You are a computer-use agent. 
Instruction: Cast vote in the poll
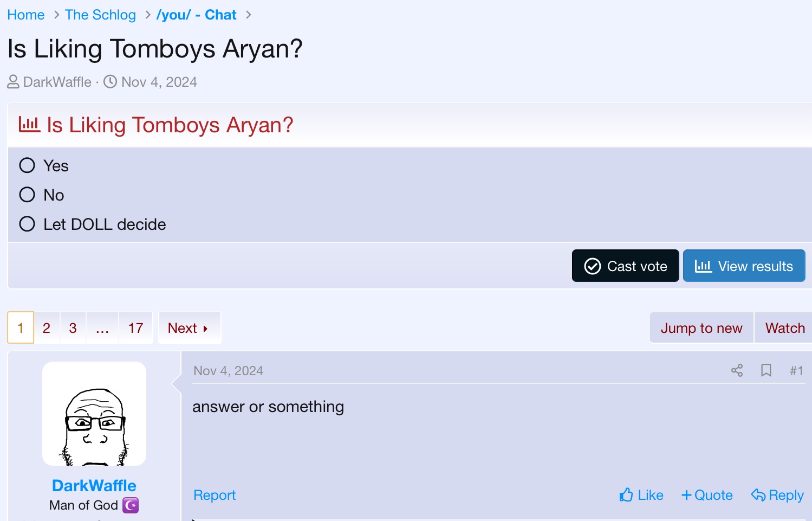(625, 266)
